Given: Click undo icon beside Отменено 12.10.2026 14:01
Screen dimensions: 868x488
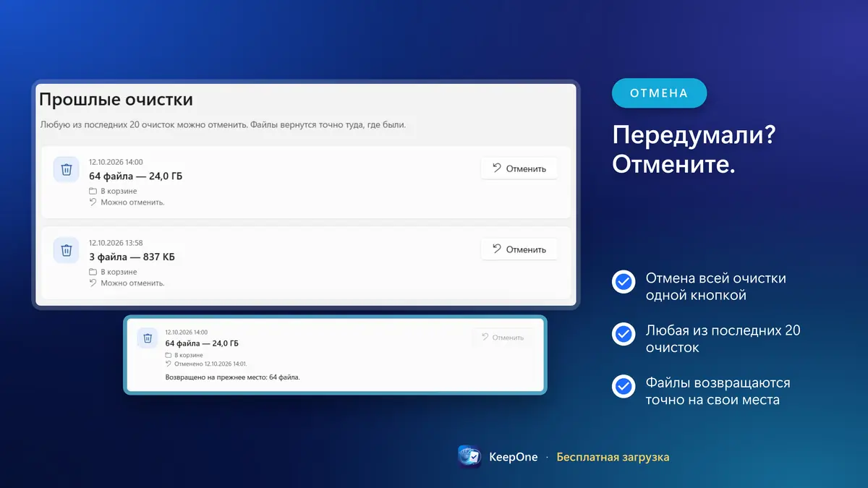Looking at the screenshot, I should click(169, 364).
